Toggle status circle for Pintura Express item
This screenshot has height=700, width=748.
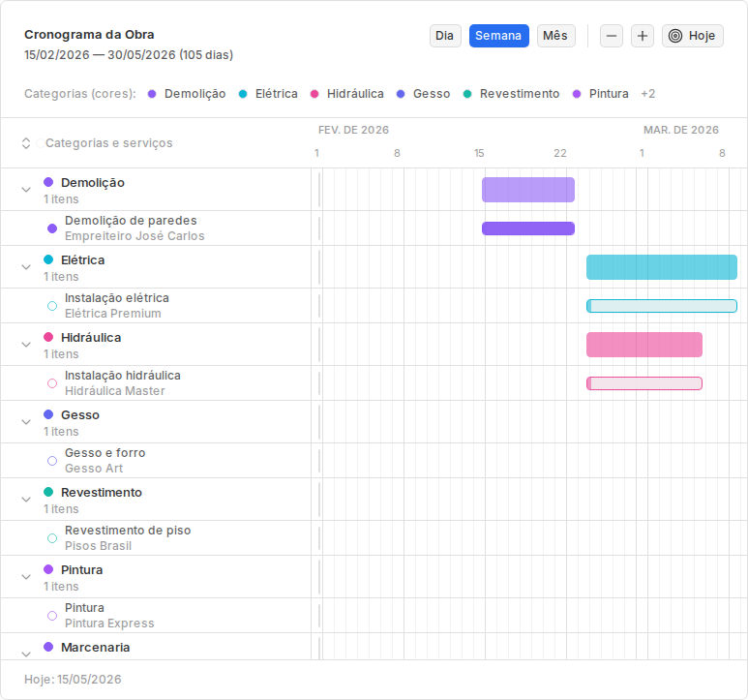(x=52, y=616)
